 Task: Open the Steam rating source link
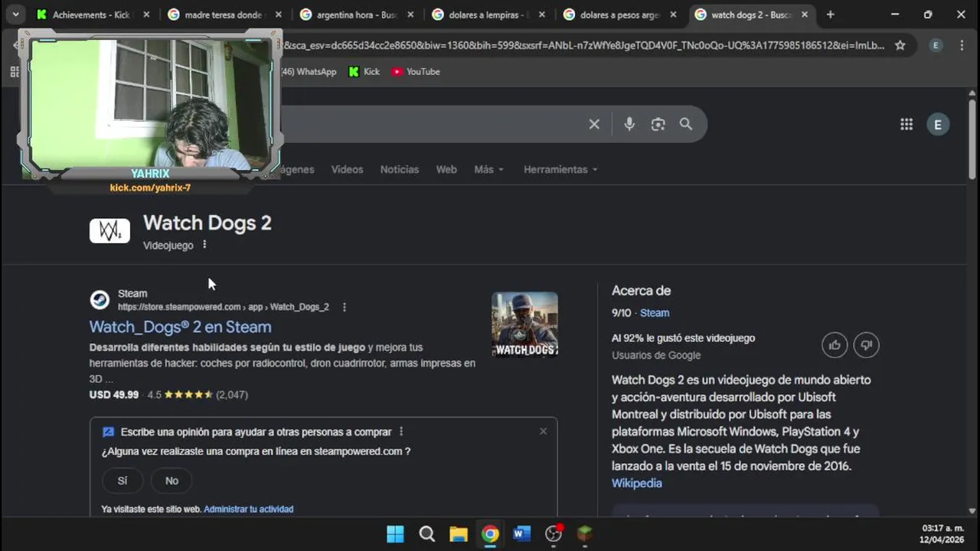point(655,313)
